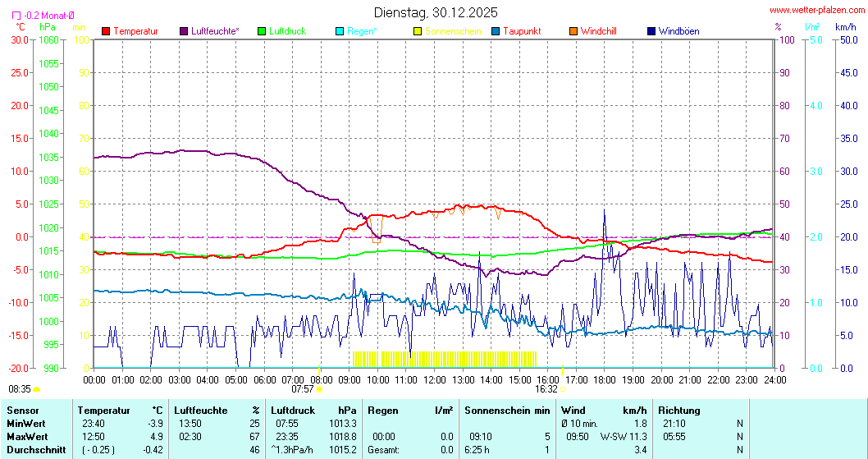
Task: Select the Sensor column header in table
Action: (22, 410)
